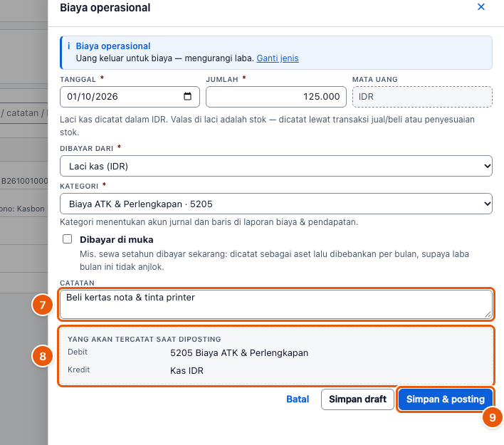Viewport: 504px width, 445px height.
Task: Click the step 7 marker badge
Action: click(43, 305)
